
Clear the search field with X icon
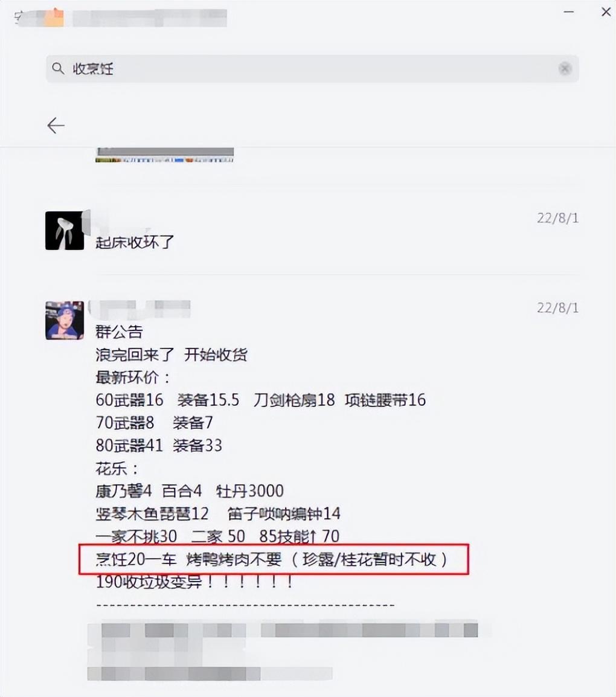[x=565, y=68]
